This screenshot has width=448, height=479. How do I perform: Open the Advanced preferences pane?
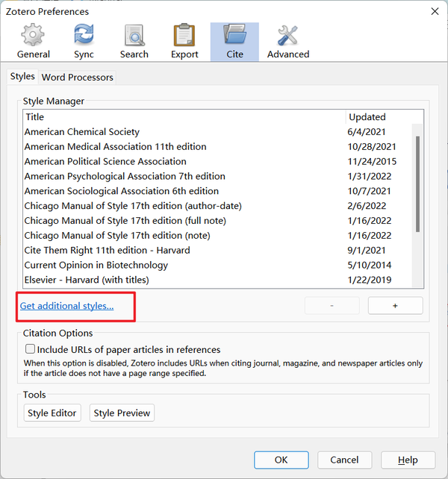(287, 41)
